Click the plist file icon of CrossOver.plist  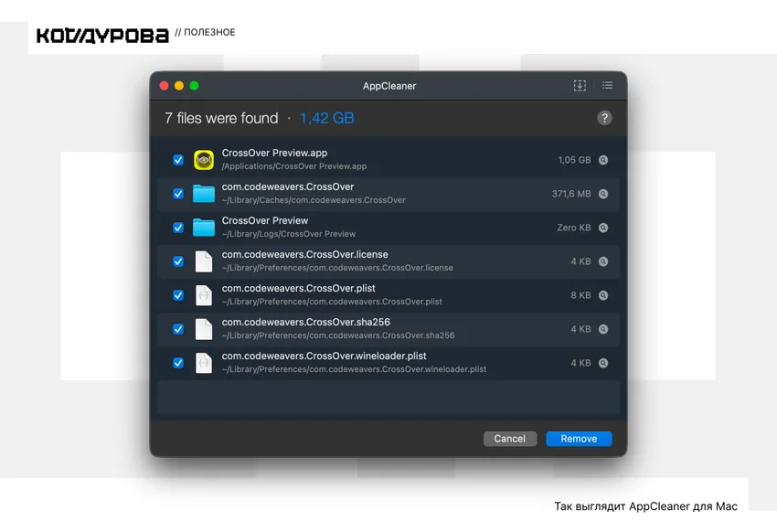tap(204, 295)
